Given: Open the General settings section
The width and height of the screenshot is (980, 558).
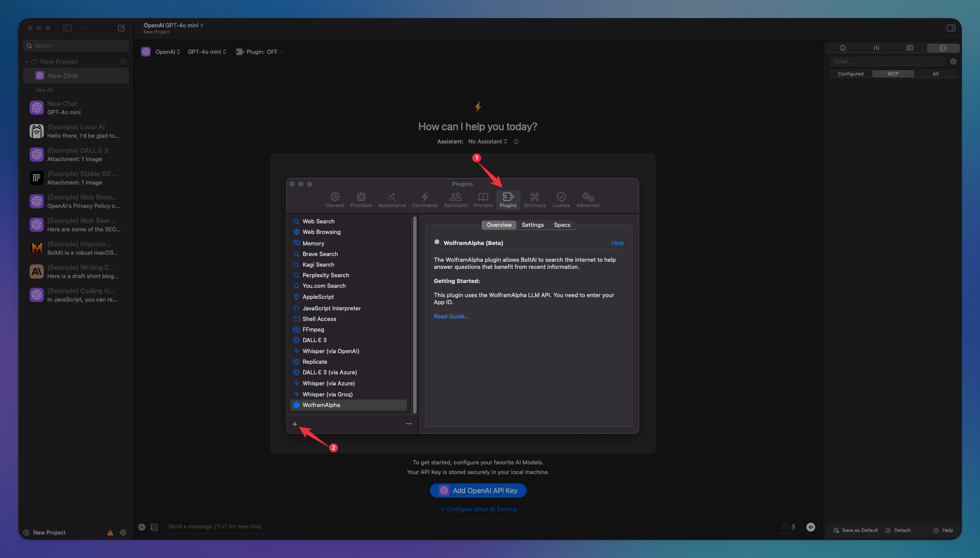Looking at the screenshot, I should 335,200.
